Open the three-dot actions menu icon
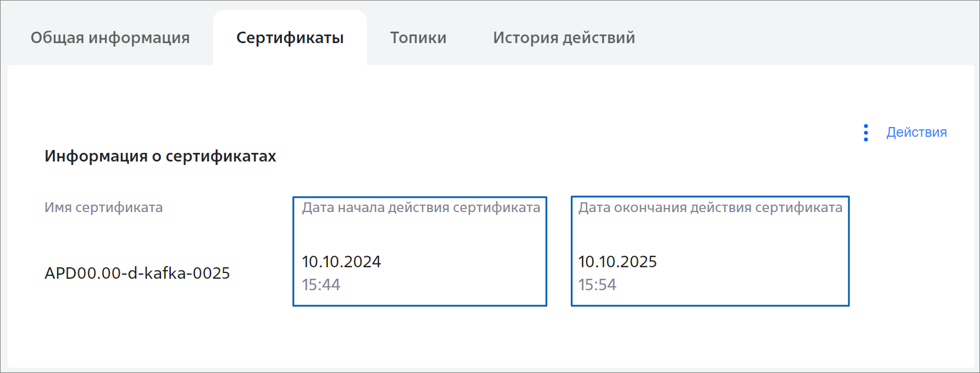 (x=866, y=133)
